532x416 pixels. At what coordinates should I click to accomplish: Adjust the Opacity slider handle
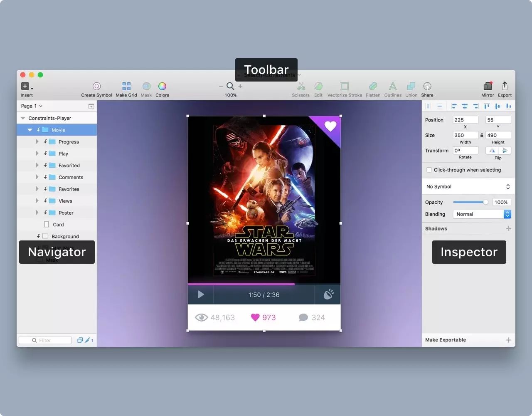click(485, 202)
